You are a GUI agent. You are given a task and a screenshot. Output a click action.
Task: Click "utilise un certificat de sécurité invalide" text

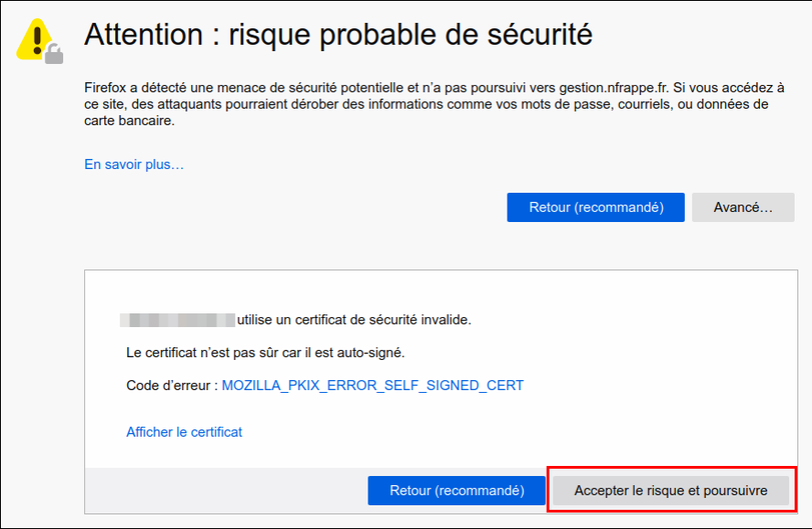[354, 320]
